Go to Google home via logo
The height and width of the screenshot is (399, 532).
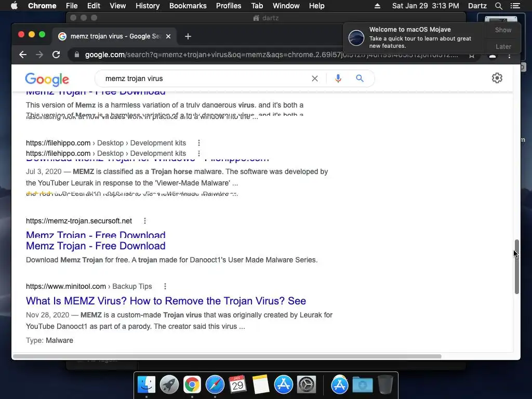47,79
